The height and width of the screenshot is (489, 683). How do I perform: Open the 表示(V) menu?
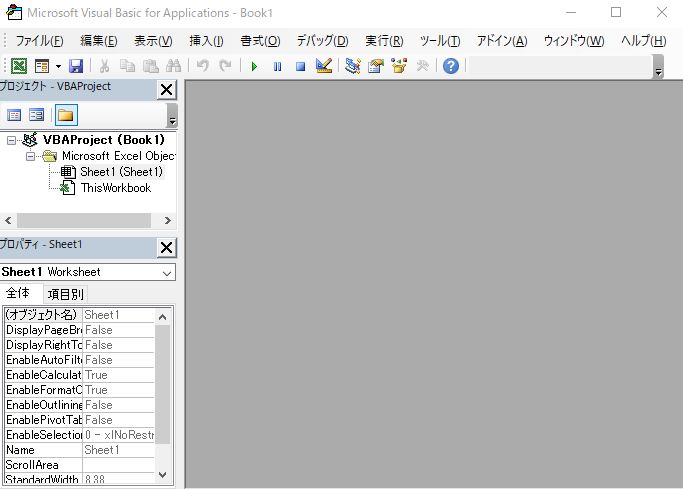pos(153,41)
